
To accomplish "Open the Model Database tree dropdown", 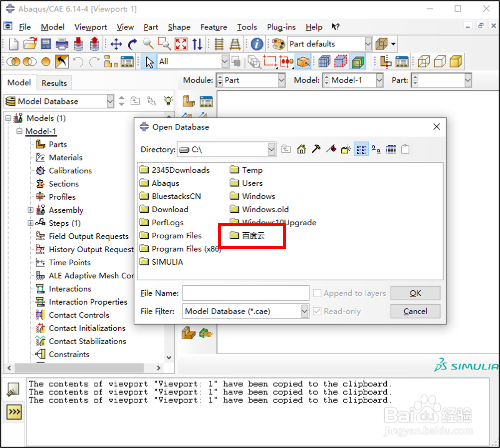I will point(110,101).
